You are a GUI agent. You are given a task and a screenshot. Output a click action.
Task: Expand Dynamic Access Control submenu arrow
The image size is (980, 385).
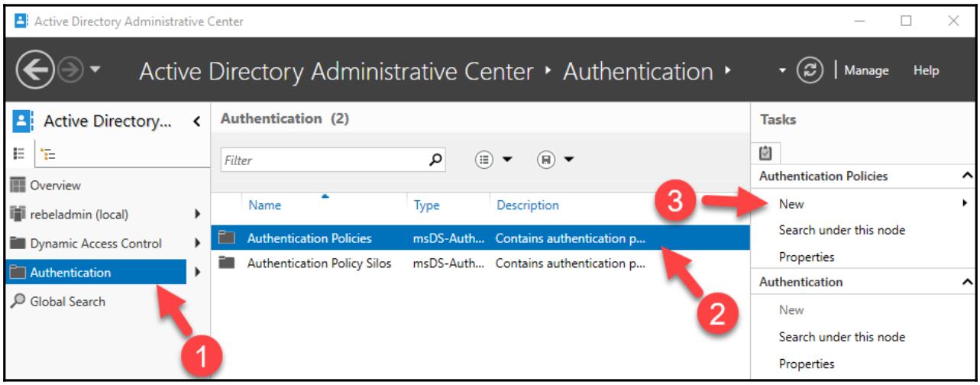pyautogui.click(x=198, y=244)
